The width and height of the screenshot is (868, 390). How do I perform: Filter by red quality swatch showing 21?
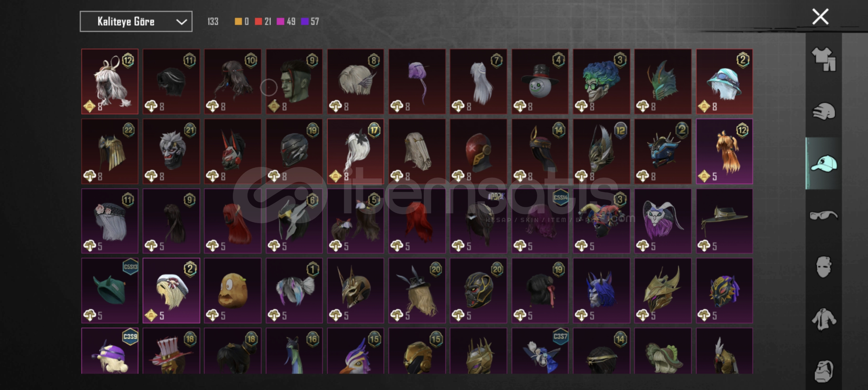(263, 22)
